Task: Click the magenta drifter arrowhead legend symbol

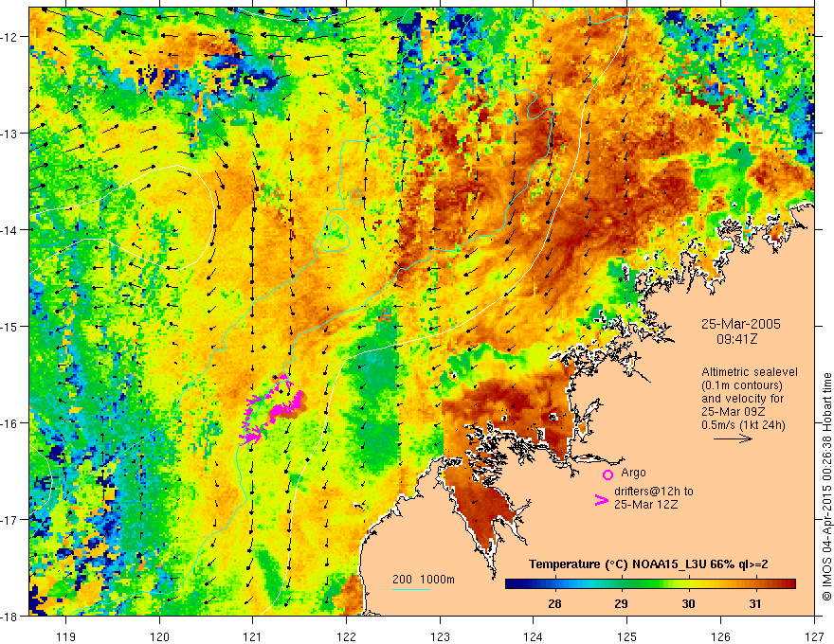Action: click(601, 500)
